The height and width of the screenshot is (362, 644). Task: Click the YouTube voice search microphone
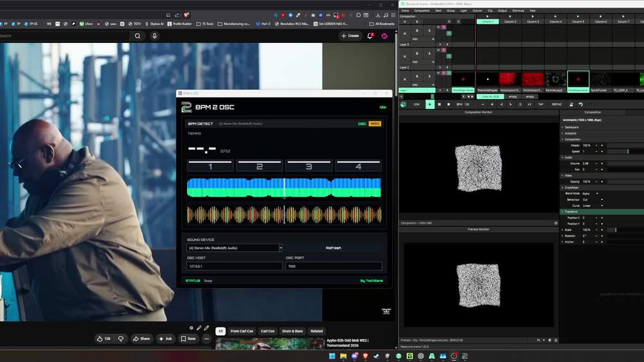coord(154,36)
